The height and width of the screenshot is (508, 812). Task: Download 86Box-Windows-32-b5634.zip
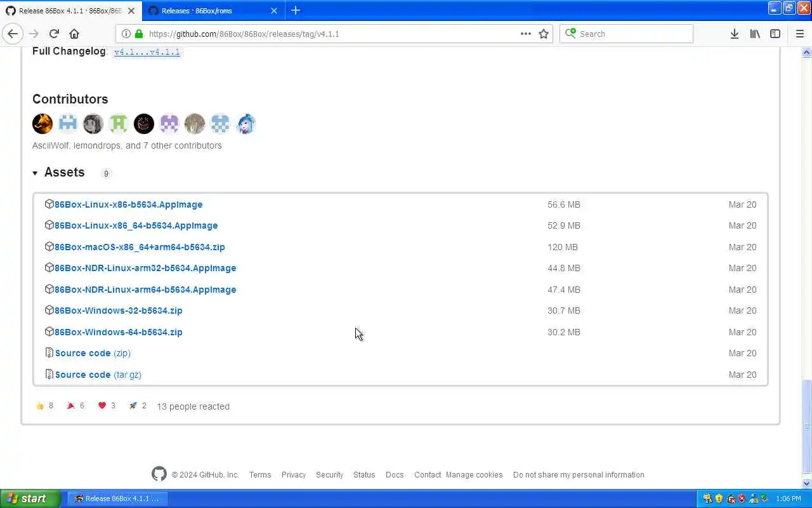(119, 311)
